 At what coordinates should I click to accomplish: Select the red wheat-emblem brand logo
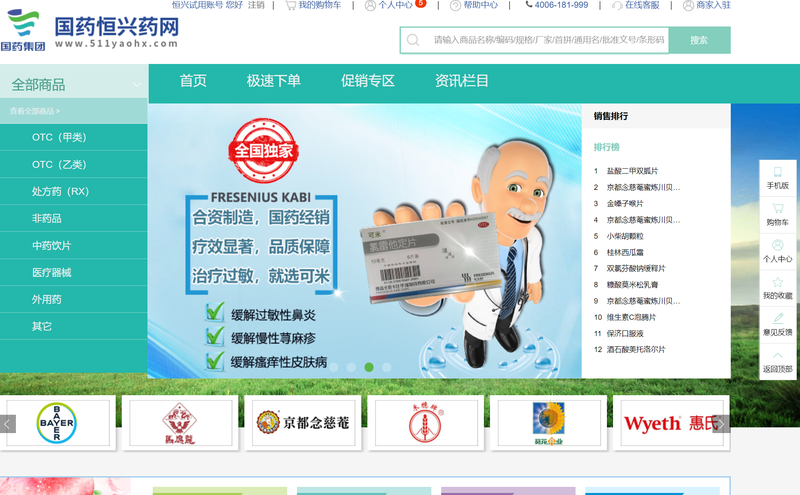coord(426,423)
